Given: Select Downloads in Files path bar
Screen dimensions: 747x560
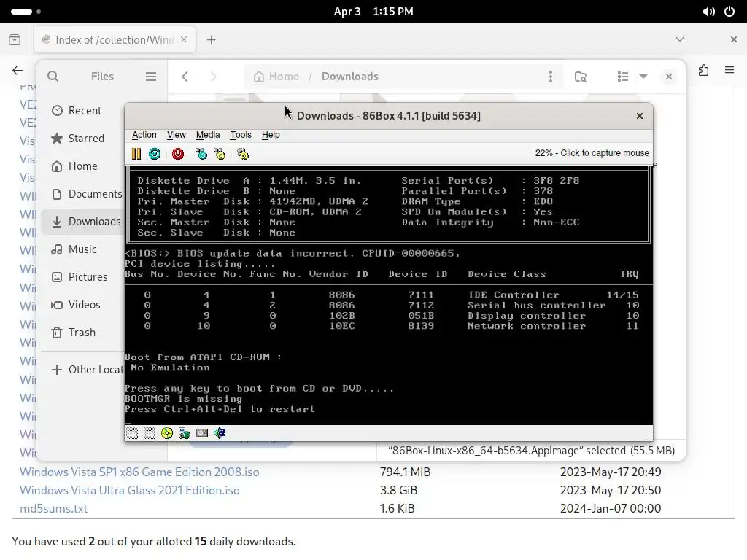Looking at the screenshot, I should coord(349,76).
